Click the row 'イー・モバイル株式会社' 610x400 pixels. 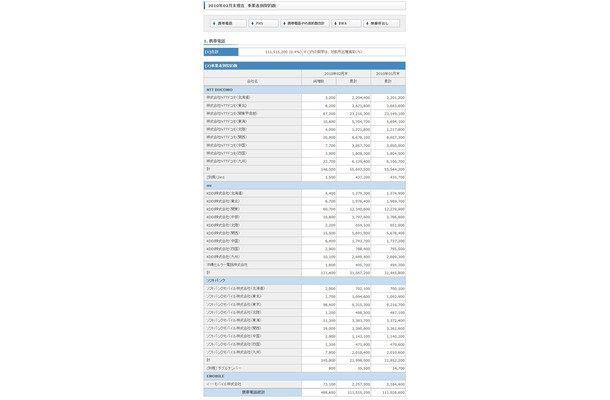pyautogui.click(x=305, y=384)
